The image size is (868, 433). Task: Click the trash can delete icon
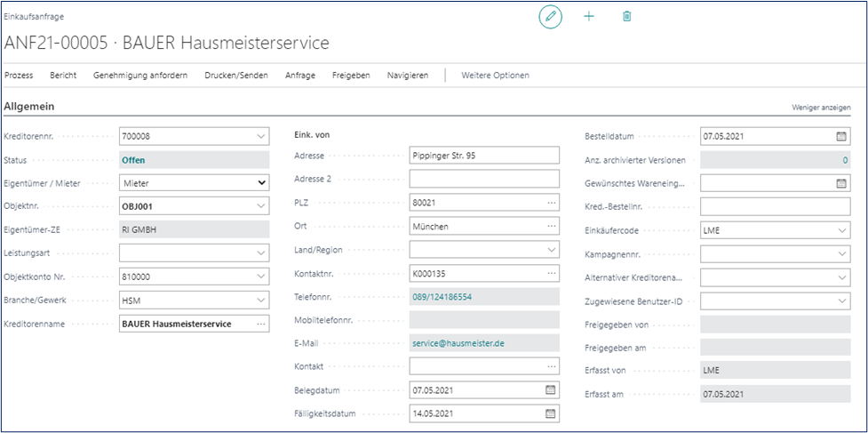626,17
